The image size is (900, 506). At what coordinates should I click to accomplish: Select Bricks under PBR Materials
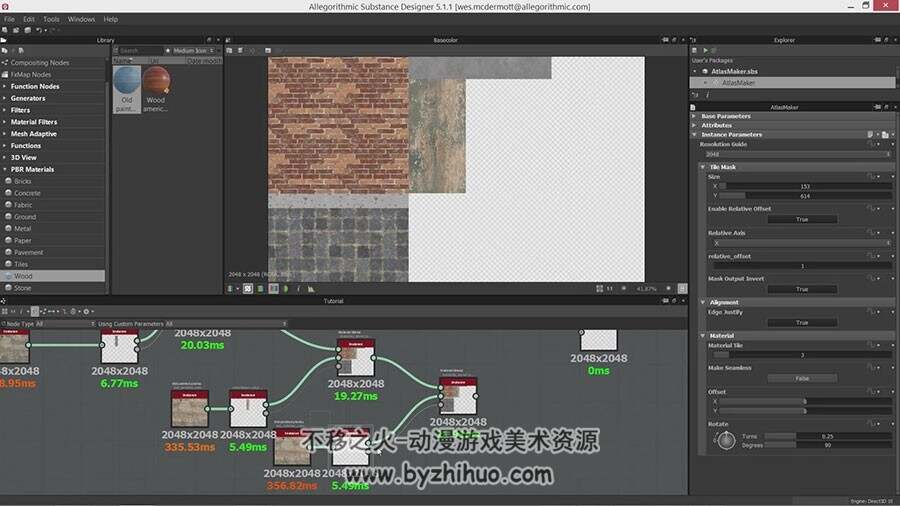click(x=22, y=181)
